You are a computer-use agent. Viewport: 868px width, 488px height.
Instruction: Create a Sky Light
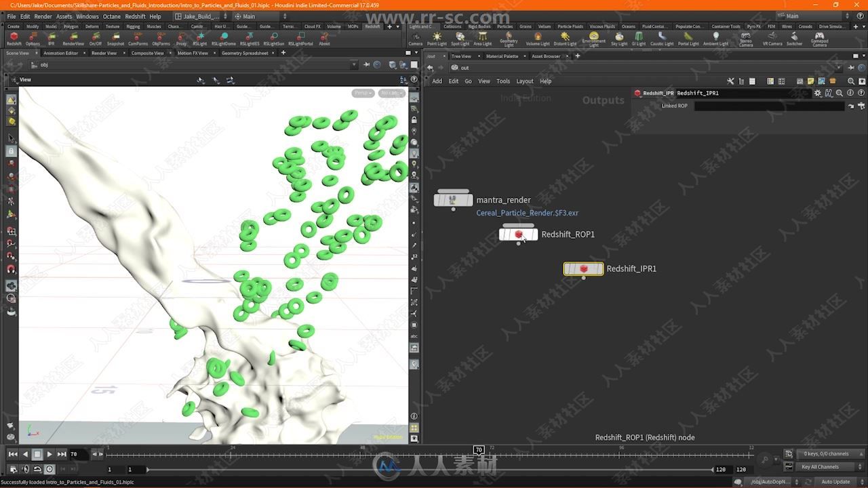(x=619, y=38)
